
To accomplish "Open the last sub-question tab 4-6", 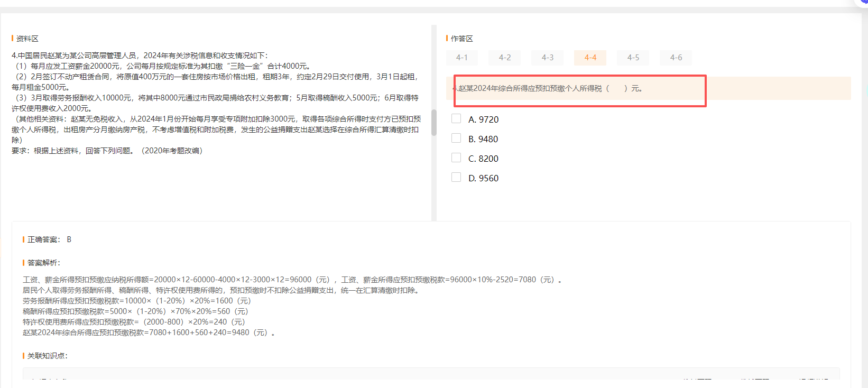I will [x=676, y=58].
